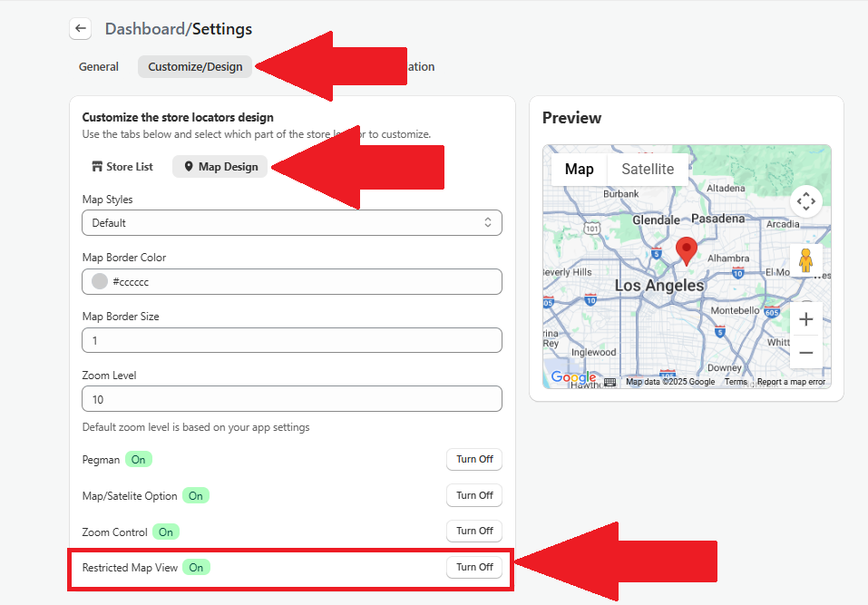Click the Map Border Color swatch

coord(100,282)
